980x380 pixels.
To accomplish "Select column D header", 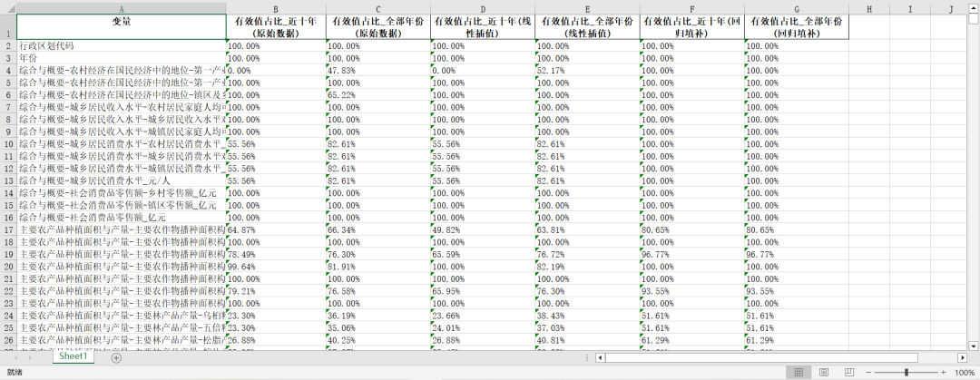I will [483, 8].
